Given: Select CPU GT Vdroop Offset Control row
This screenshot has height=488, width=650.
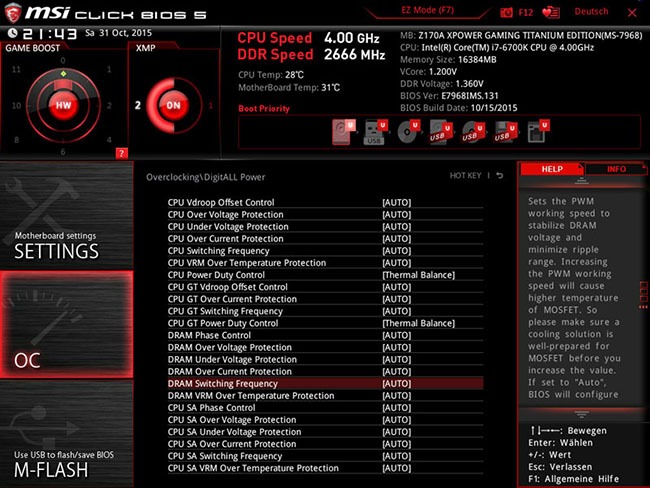Looking at the screenshot, I should point(325,287).
